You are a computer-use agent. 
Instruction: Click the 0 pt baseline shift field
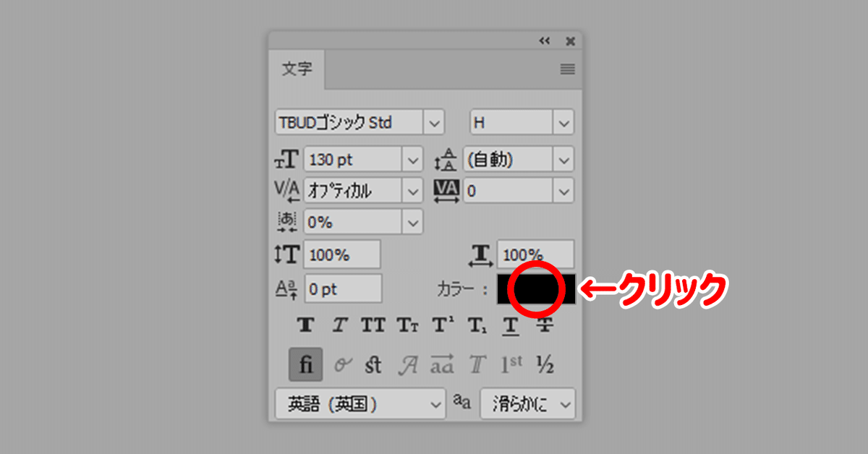[x=343, y=288]
